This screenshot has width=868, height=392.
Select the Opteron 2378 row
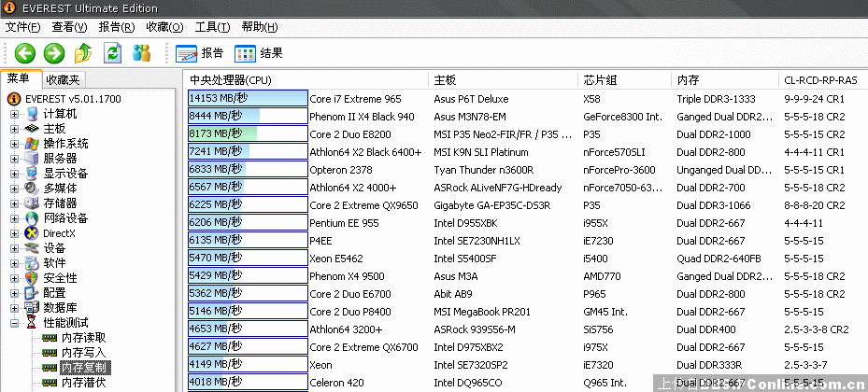tap(526, 170)
